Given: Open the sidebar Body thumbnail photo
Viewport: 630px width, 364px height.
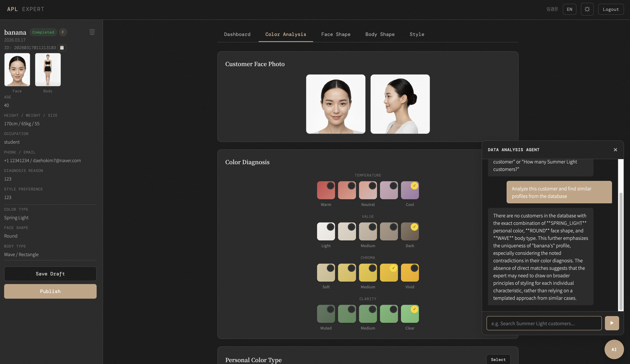Looking at the screenshot, I should 48,69.
